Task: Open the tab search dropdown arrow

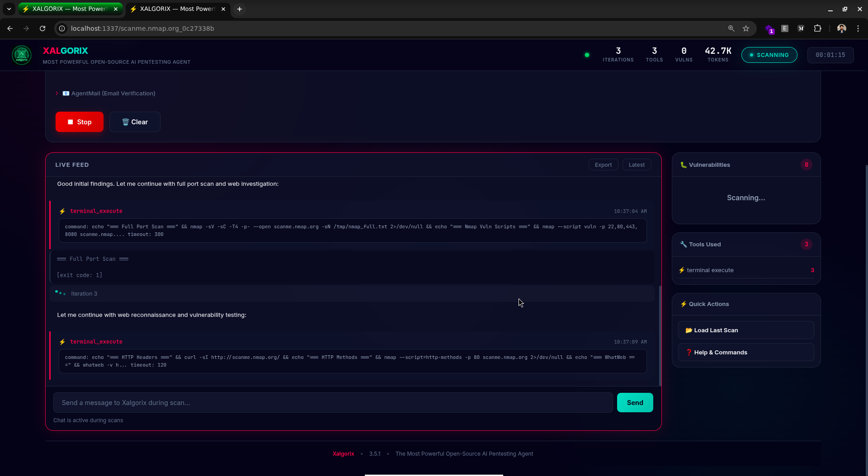Action: (x=9, y=9)
